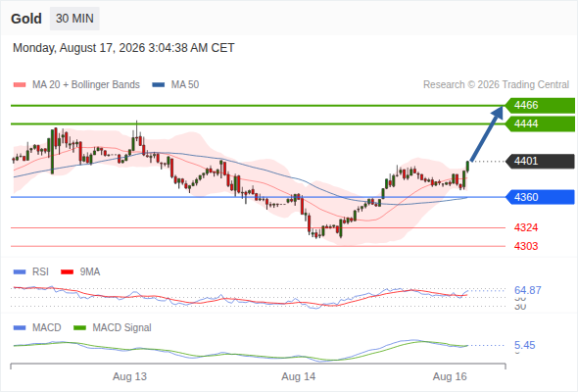This screenshot has width=578, height=392.
Task: Click the 4401 current price tag
Action: tap(540, 161)
